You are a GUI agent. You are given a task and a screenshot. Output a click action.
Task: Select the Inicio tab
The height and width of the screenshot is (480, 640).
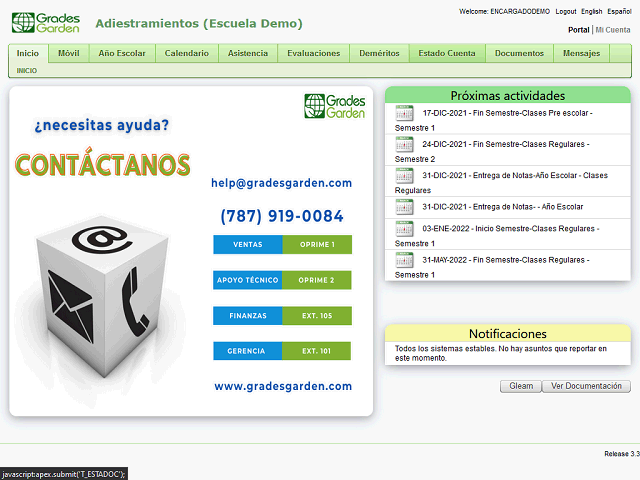coord(28,53)
